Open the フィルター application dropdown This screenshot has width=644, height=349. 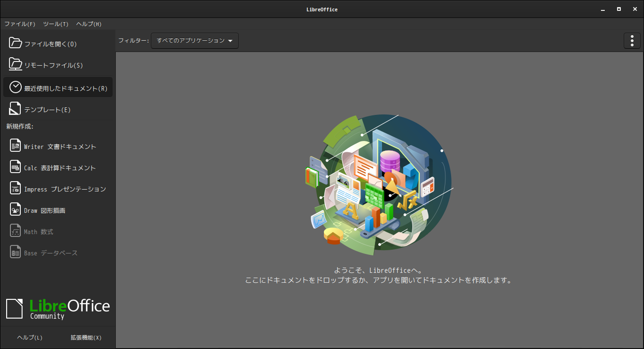pos(195,41)
